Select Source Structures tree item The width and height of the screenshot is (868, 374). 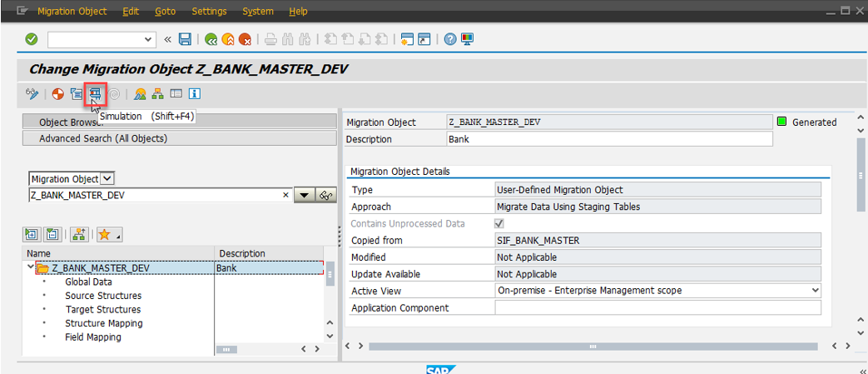tap(103, 296)
